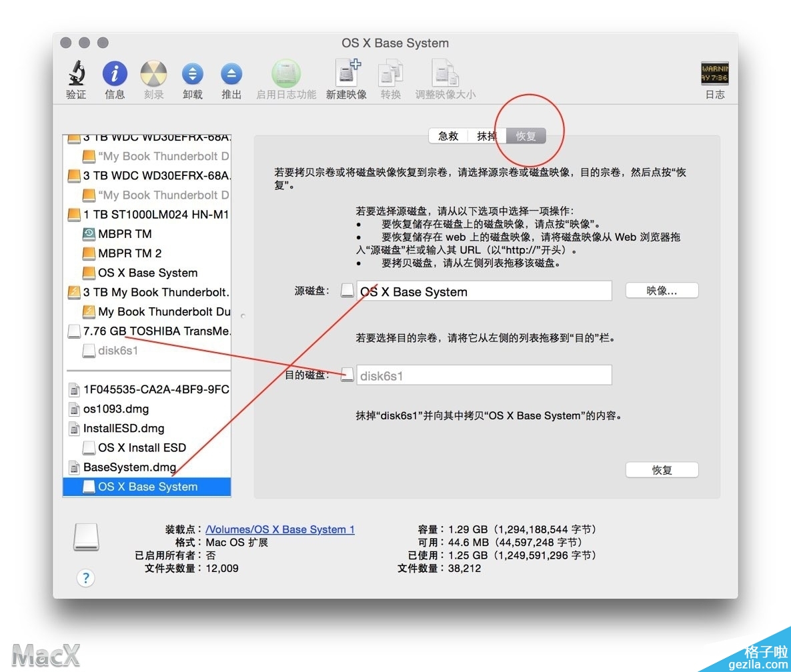Click the Eject (推出) toolbar icon

[231, 74]
